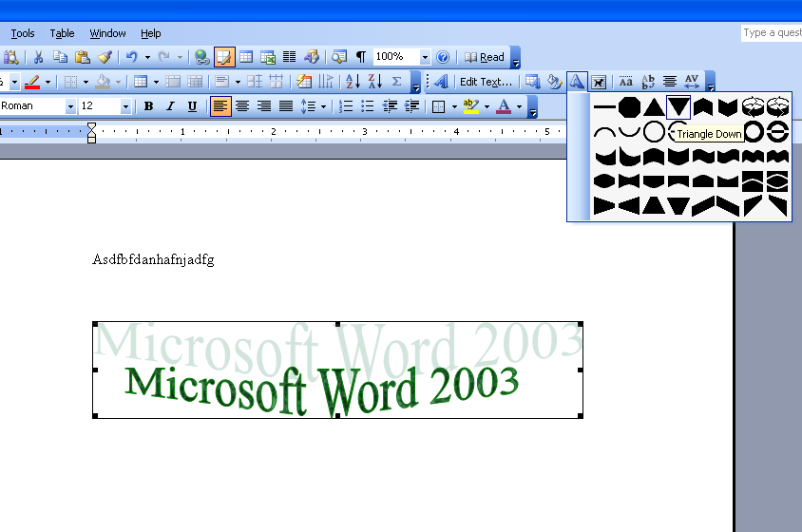Apply the red border color pen
Viewport: 802px width, 532px height.
pyautogui.click(x=32, y=82)
